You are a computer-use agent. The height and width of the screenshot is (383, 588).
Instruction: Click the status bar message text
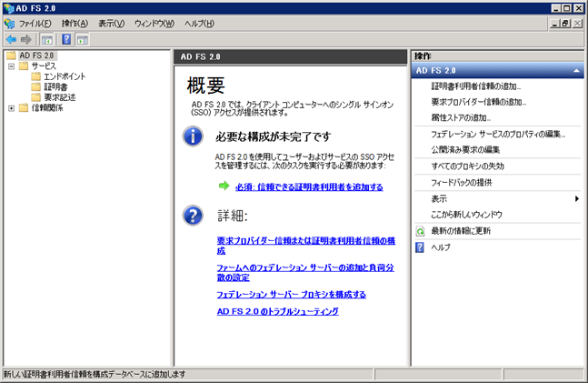pyautogui.click(x=95, y=374)
